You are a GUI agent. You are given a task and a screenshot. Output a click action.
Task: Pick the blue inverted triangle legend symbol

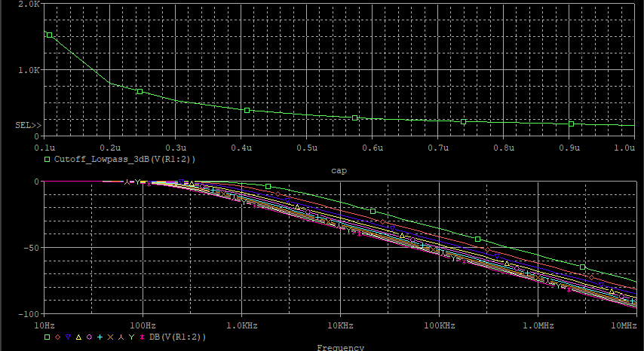pyautogui.click(x=68, y=337)
